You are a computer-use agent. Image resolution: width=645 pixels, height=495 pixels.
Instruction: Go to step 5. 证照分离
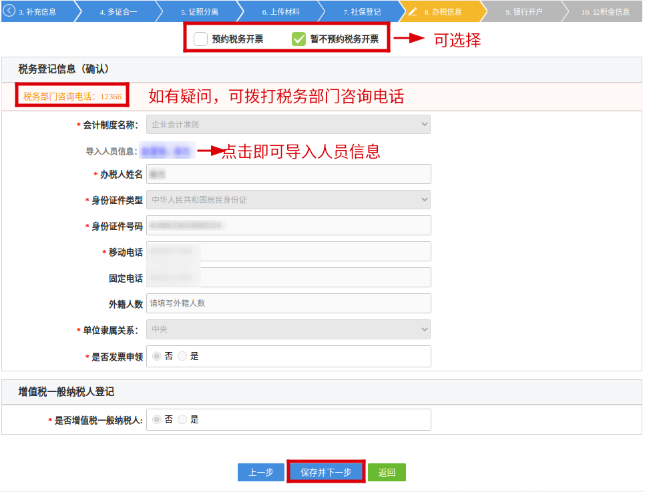(200, 12)
